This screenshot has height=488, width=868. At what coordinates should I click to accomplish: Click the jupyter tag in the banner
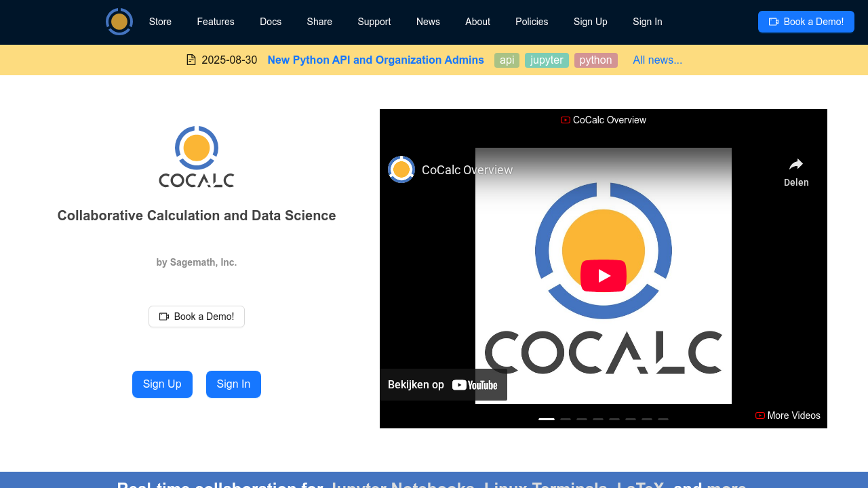coord(546,60)
